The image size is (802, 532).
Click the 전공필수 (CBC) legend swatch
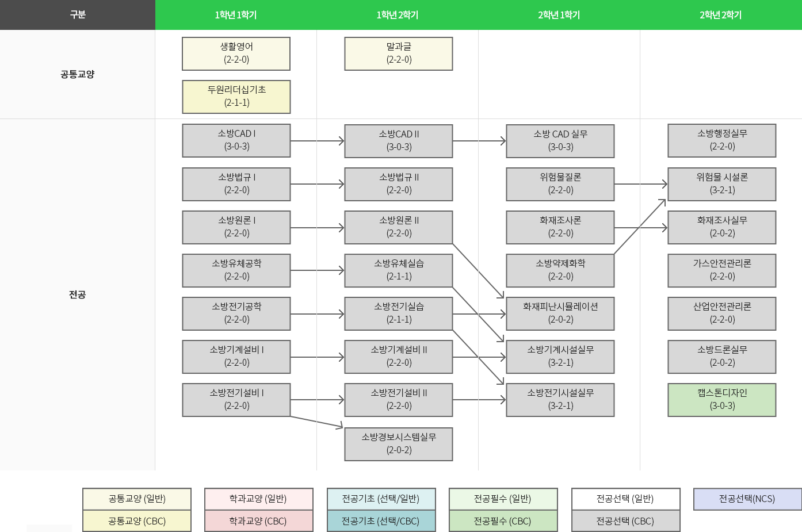click(x=503, y=520)
